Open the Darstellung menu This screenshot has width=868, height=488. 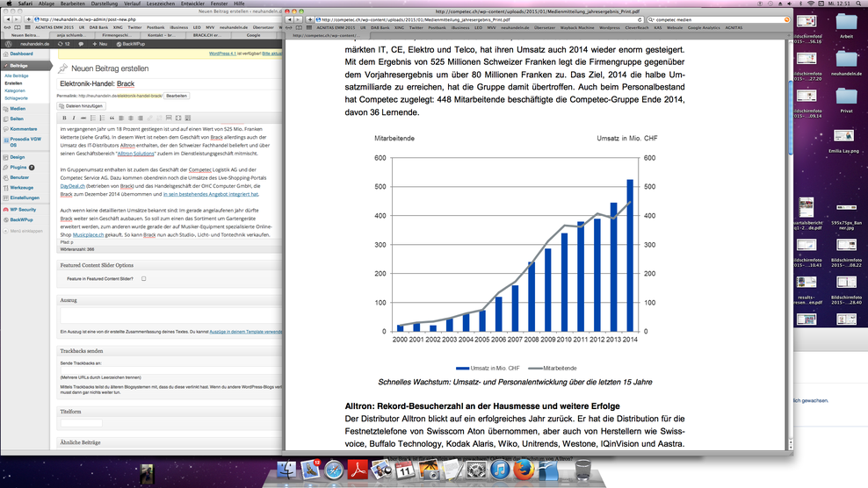click(104, 4)
